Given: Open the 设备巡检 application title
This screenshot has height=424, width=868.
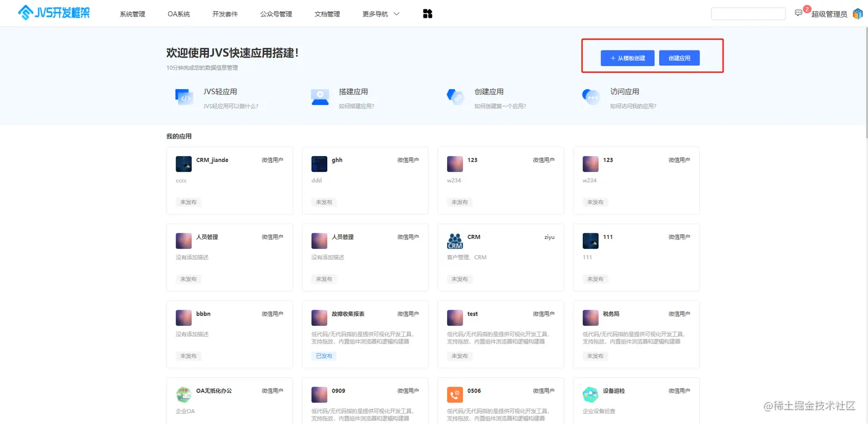Looking at the screenshot, I should 614,391.
